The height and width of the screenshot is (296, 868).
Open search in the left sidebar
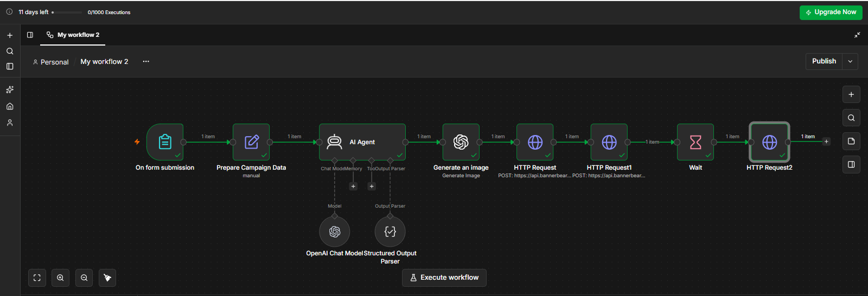(10, 51)
